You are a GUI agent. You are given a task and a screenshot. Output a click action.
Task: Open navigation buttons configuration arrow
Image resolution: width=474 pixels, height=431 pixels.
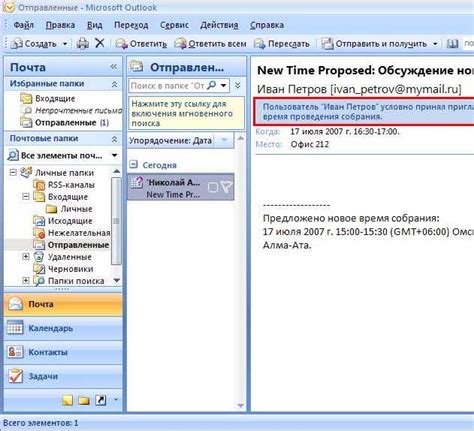click(116, 399)
